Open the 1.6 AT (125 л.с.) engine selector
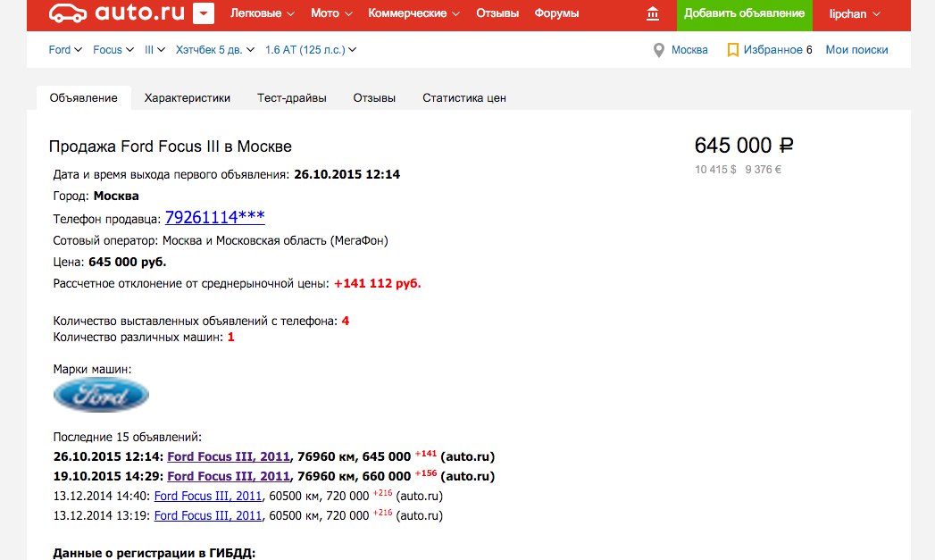The width and height of the screenshot is (935, 560). (311, 49)
